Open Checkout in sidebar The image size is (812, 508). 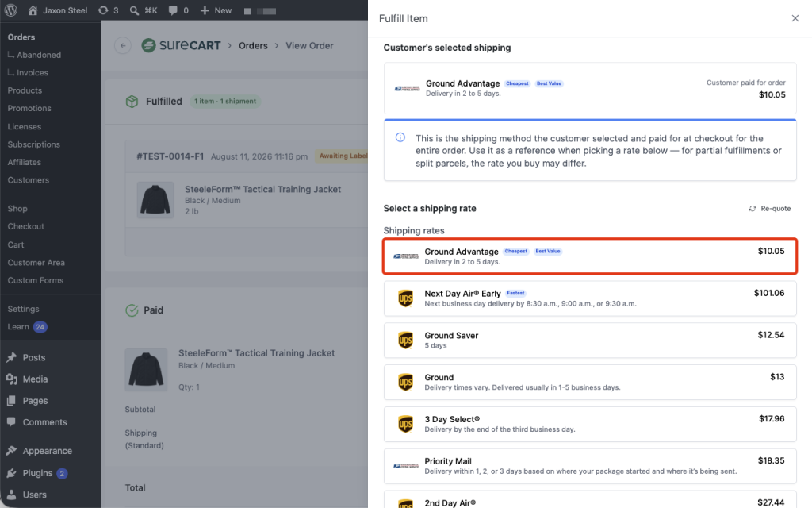click(26, 226)
